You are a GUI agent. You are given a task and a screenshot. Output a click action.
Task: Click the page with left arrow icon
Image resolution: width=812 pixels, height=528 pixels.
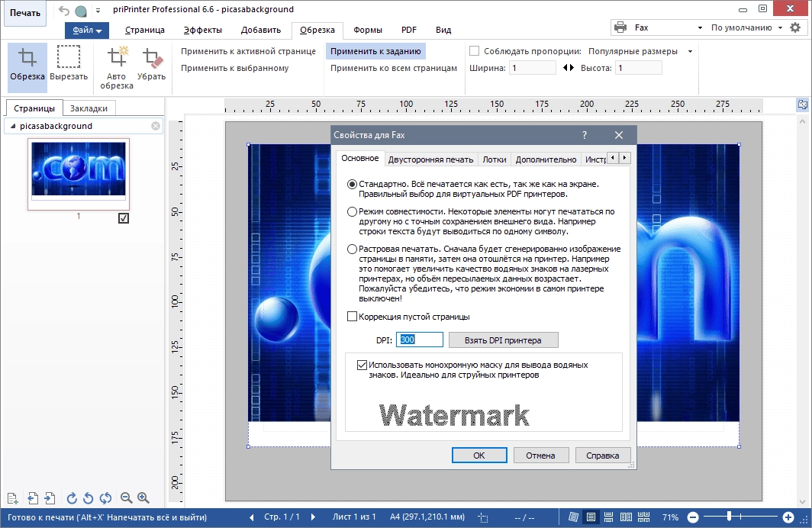[x=33, y=498]
